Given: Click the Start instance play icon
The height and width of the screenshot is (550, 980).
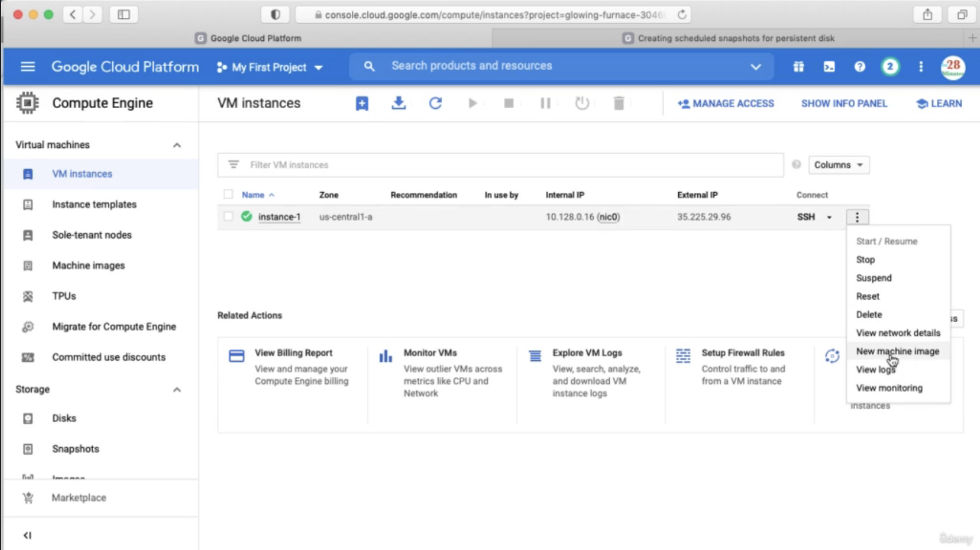Looking at the screenshot, I should tap(472, 104).
